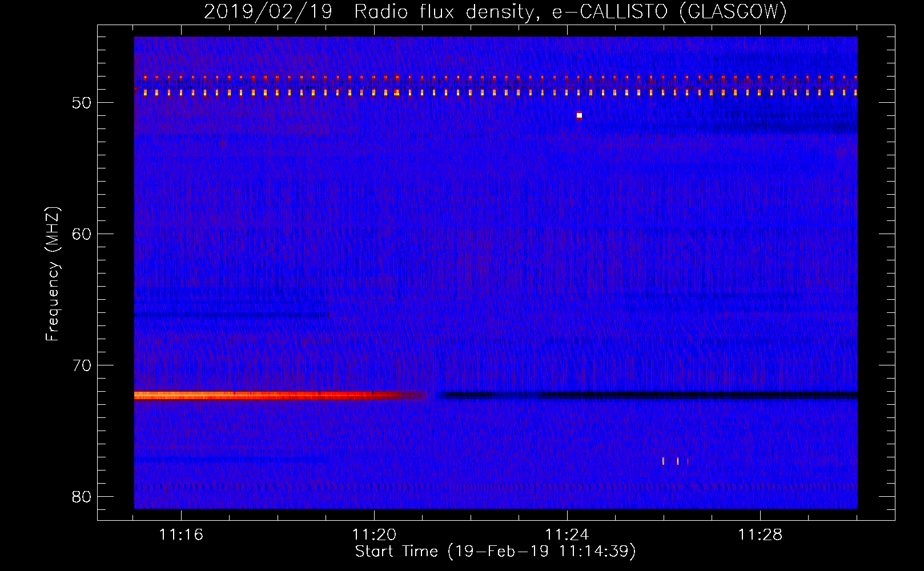The width and height of the screenshot is (924, 571).
Task: Select the 11:16 time tick label
Action: pos(181,535)
